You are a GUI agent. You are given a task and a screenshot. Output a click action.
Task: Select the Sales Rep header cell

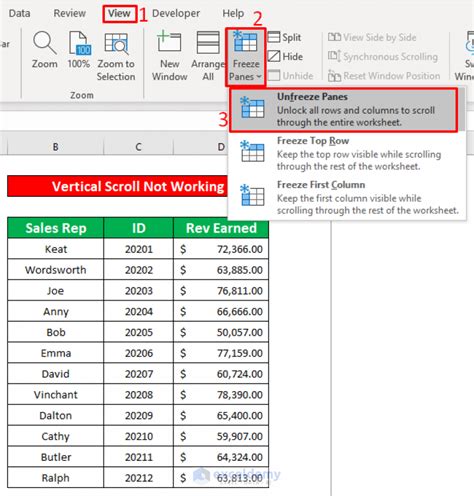[56, 228]
